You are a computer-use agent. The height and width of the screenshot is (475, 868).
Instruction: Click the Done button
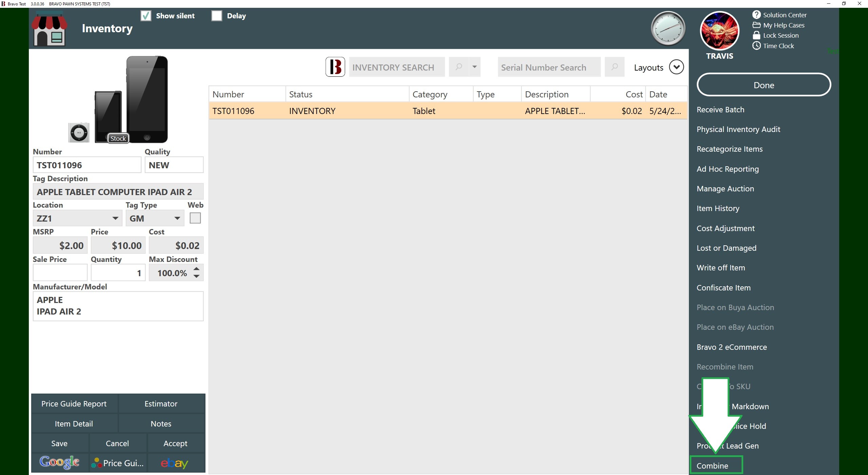point(764,85)
